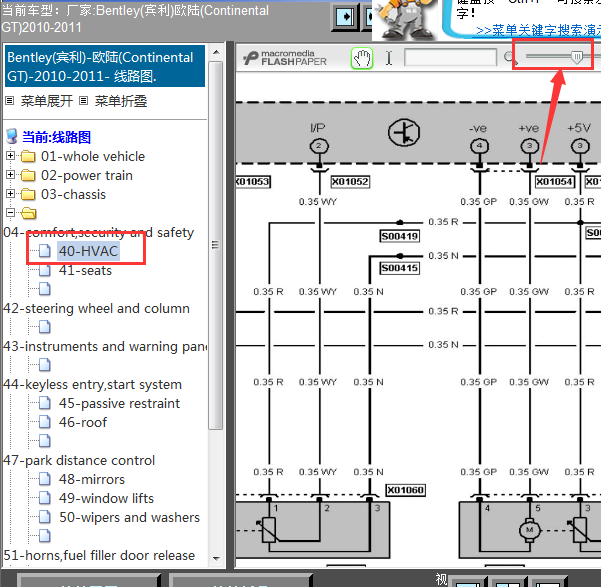Click the 菜单展开 icon
Viewport: 601px width, 587px height.
(10, 101)
